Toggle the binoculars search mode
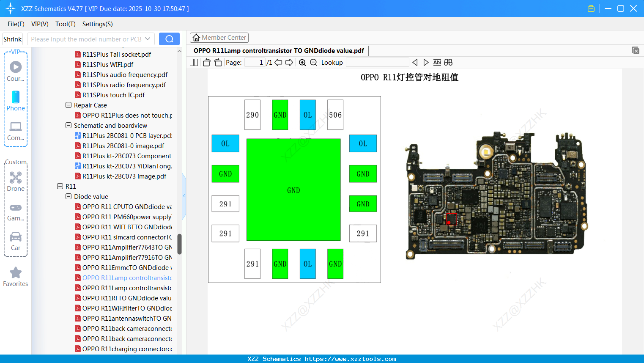Viewport: 644px width, 363px height. pos(448,62)
